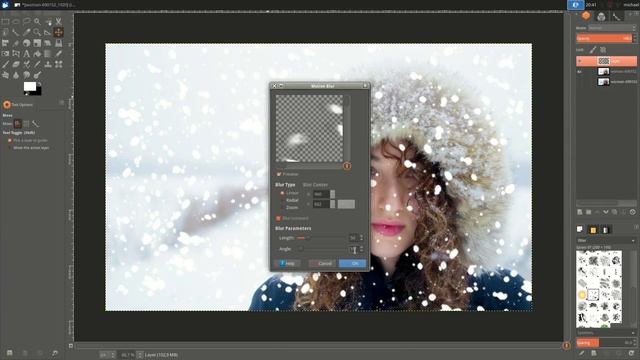The width and height of the screenshot is (640, 360).
Task: Select the Linear blur type
Action: [282, 193]
